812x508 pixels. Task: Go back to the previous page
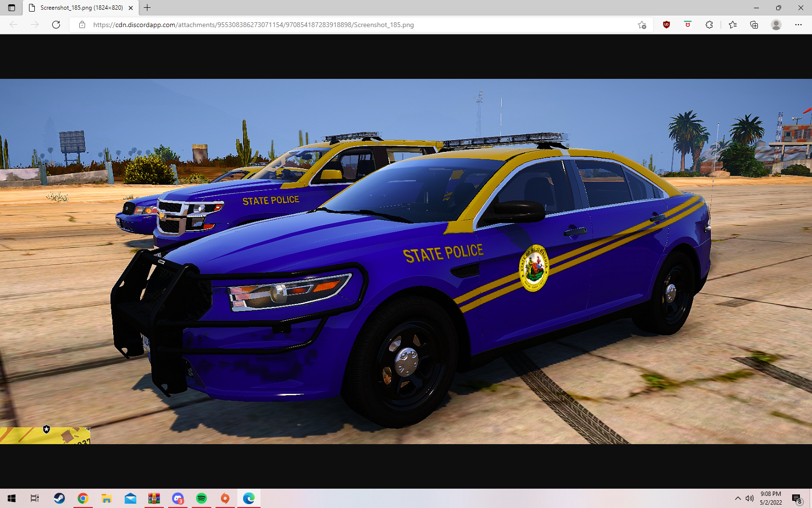(14, 25)
